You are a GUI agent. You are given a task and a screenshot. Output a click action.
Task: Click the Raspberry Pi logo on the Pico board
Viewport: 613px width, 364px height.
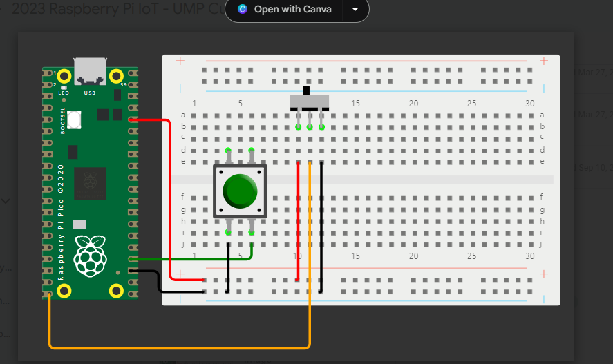[91, 256]
